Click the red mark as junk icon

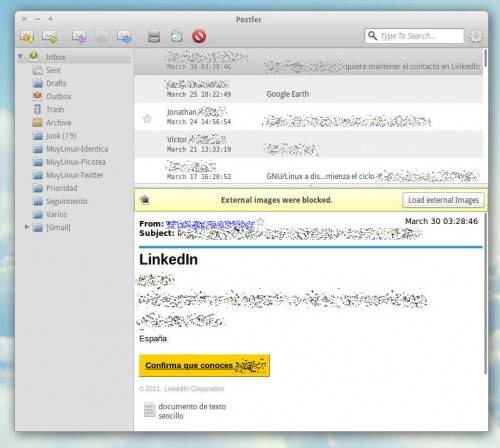pos(199,36)
